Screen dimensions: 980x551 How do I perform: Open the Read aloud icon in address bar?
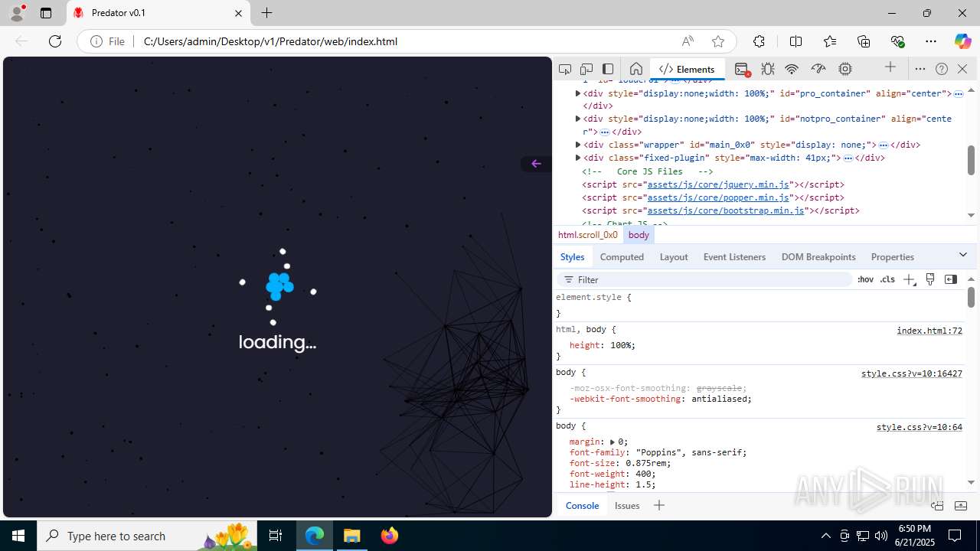tap(688, 41)
